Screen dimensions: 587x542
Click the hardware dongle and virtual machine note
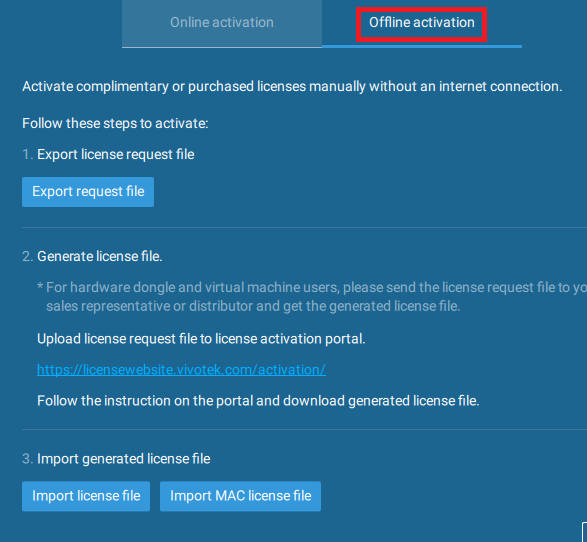pos(312,287)
